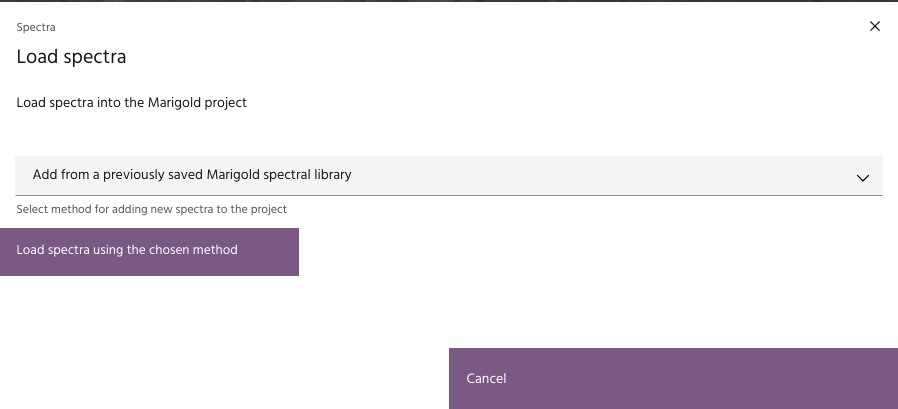This screenshot has height=409, width=898.
Task: Click the down arrow in the method selector
Action: tap(863, 177)
